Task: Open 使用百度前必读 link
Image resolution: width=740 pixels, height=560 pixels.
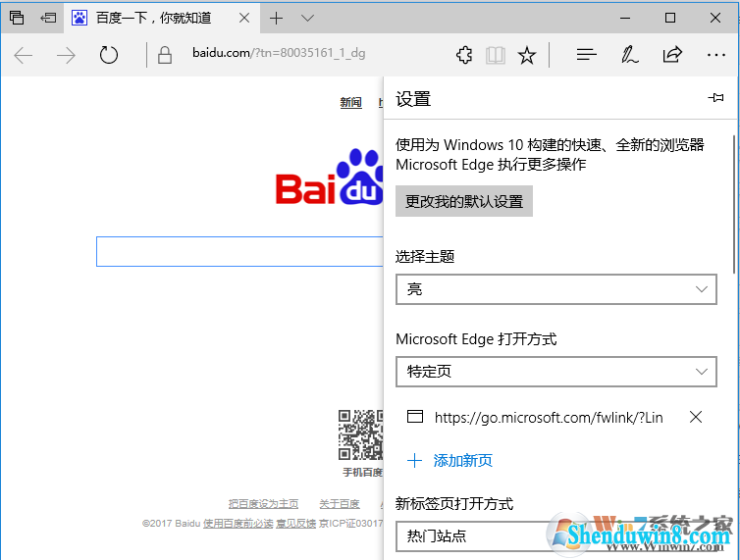Action: pyautogui.click(x=238, y=523)
